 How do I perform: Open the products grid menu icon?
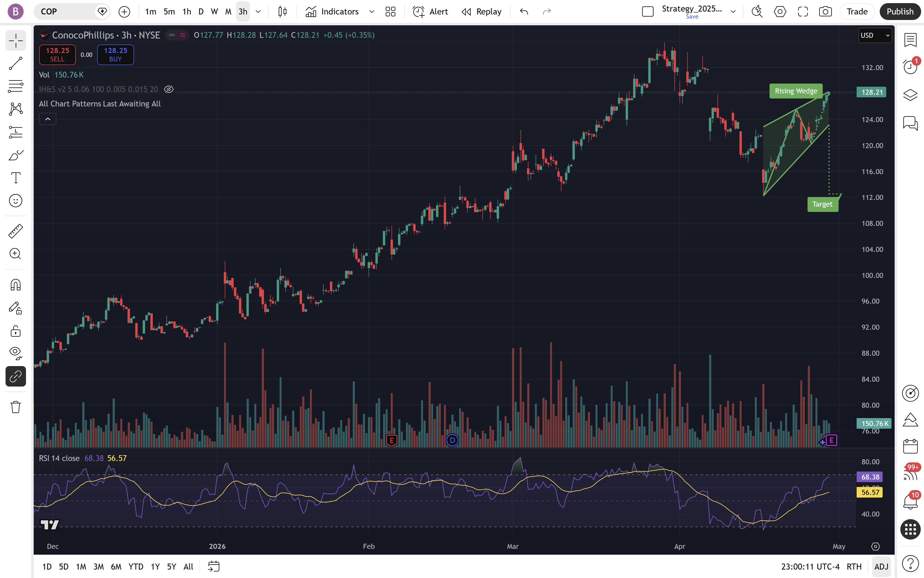pyautogui.click(x=910, y=529)
